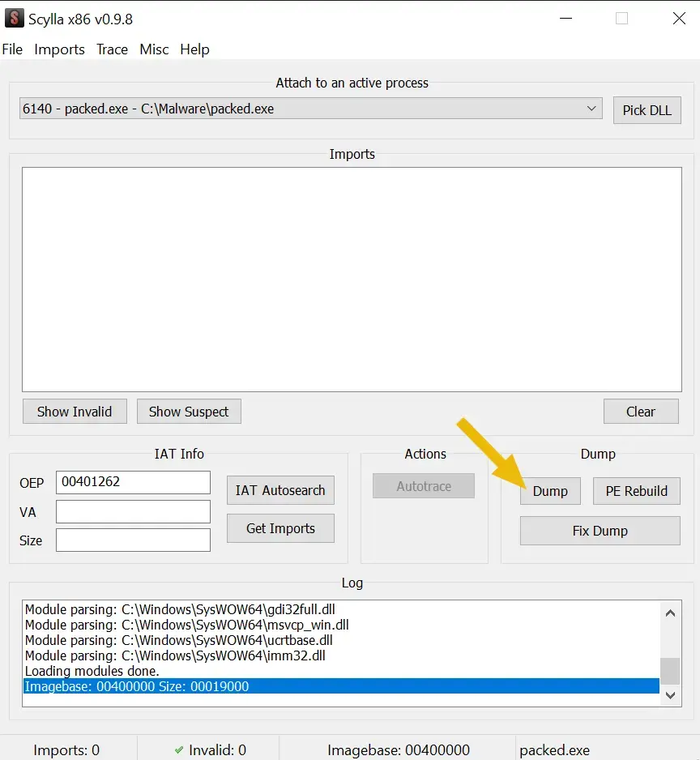Click inside the empty Imports tree area

(352, 280)
